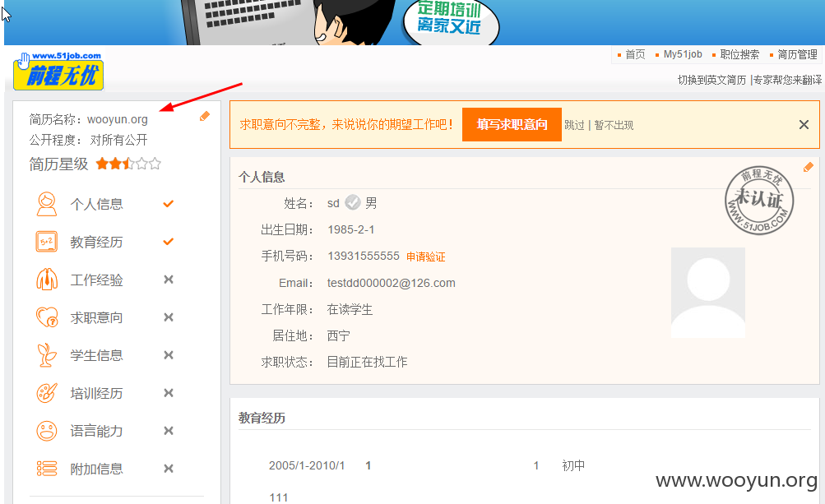Click X status beside 求职意向

[x=169, y=317]
